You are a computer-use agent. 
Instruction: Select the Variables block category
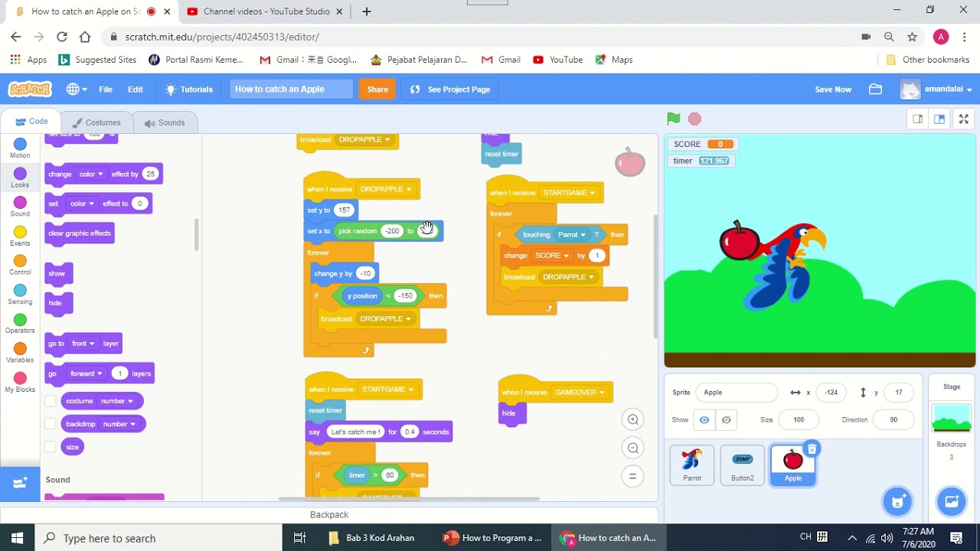point(20,353)
